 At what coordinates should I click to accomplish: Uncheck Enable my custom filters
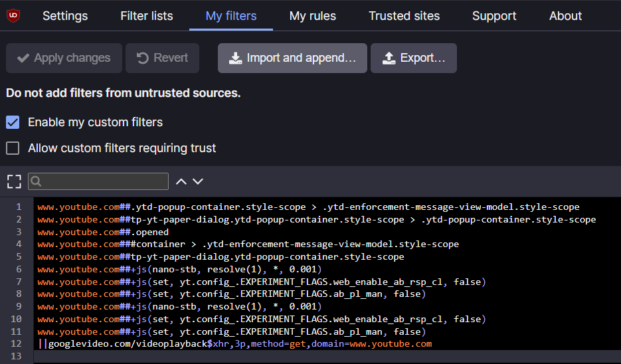(13, 122)
